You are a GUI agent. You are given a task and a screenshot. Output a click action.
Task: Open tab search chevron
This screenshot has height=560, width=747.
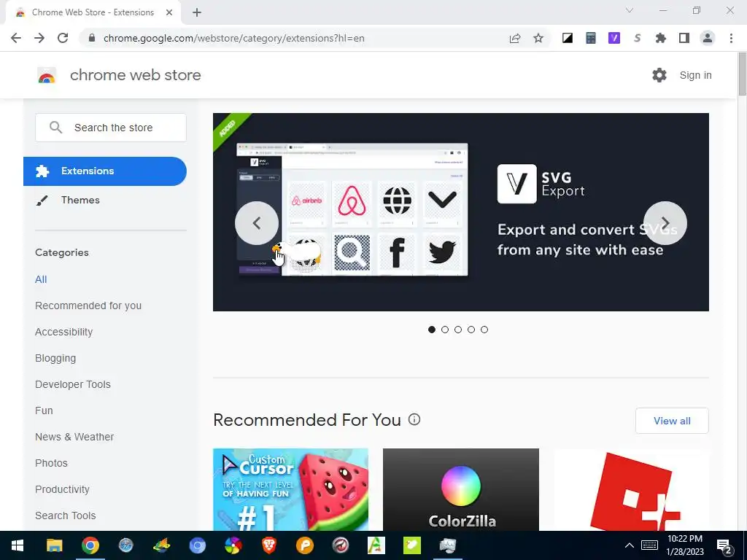tap(630, 10)
